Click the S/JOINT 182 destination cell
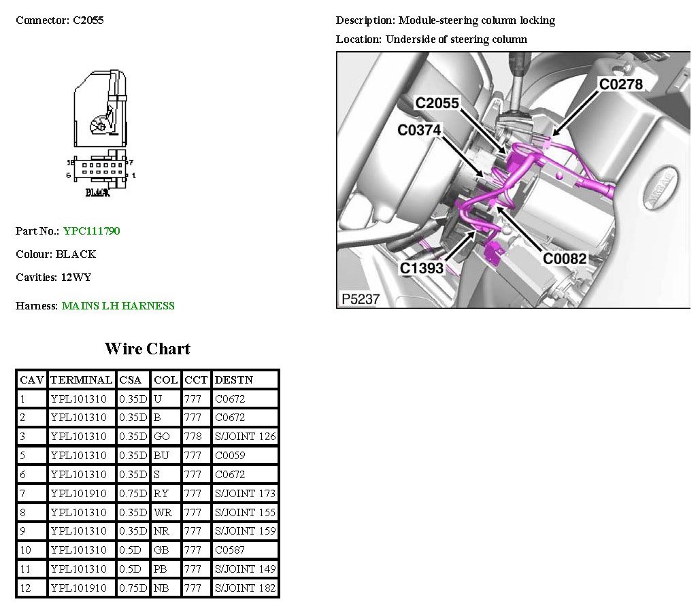The image size is (700, 608). [x=245, y=588]
